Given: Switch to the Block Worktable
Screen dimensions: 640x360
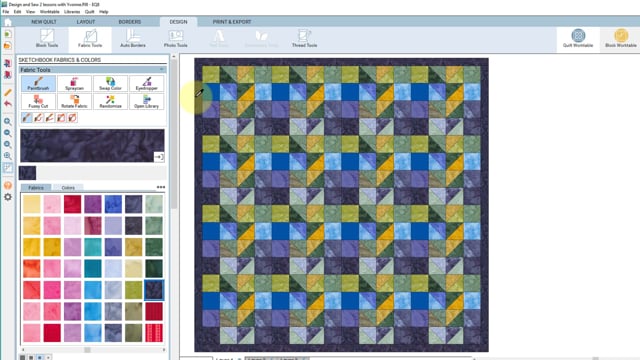Looking at the screenshot, I should click(621, 39).
